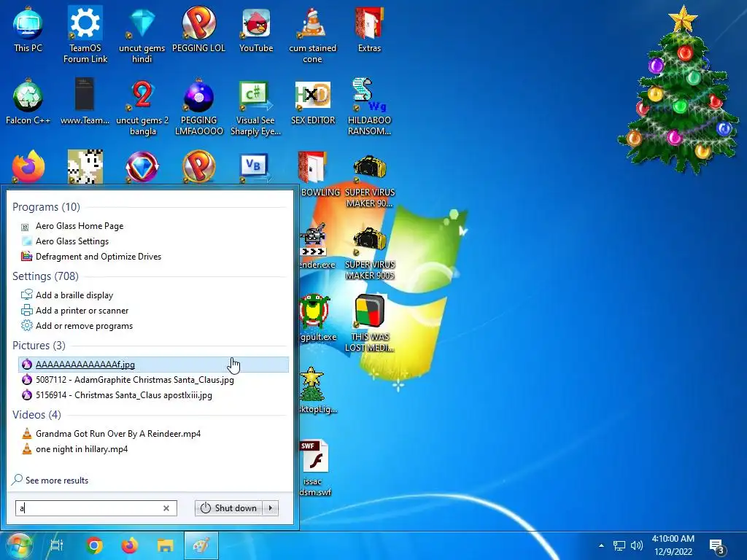Image resolution: width=747 pixels, height=560 pixels.
Task: Open Task View on the taskbar
Action: click(57, 545)
